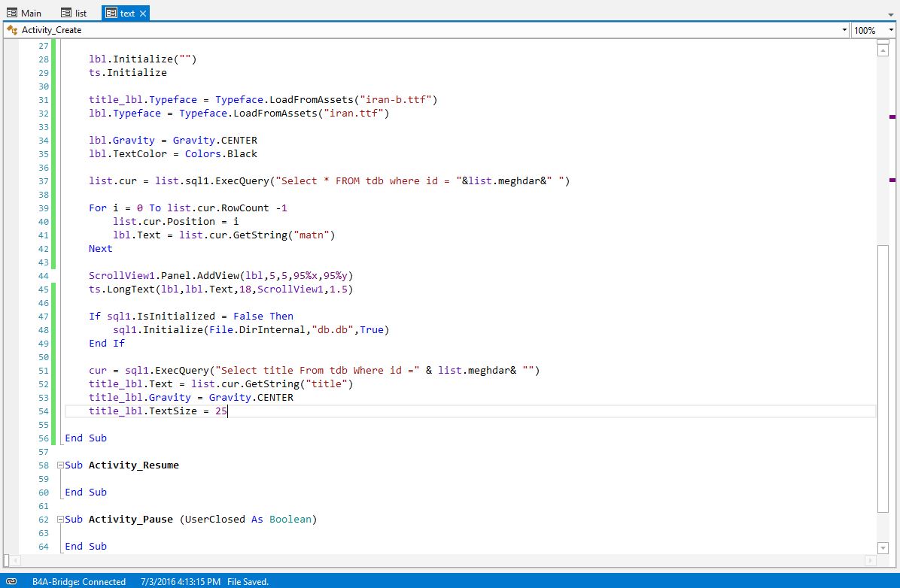Click the vertical scrollbar thumb

[x=883, y=376]
